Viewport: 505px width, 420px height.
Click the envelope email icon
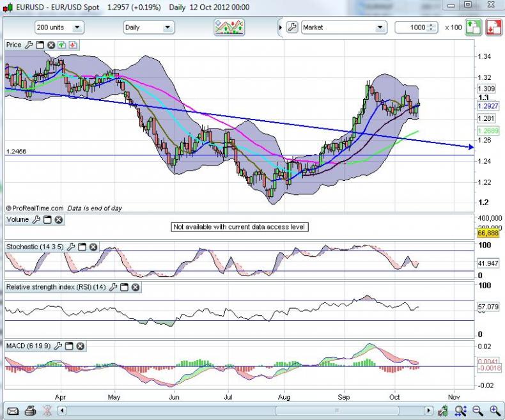[x=13, y=410]
